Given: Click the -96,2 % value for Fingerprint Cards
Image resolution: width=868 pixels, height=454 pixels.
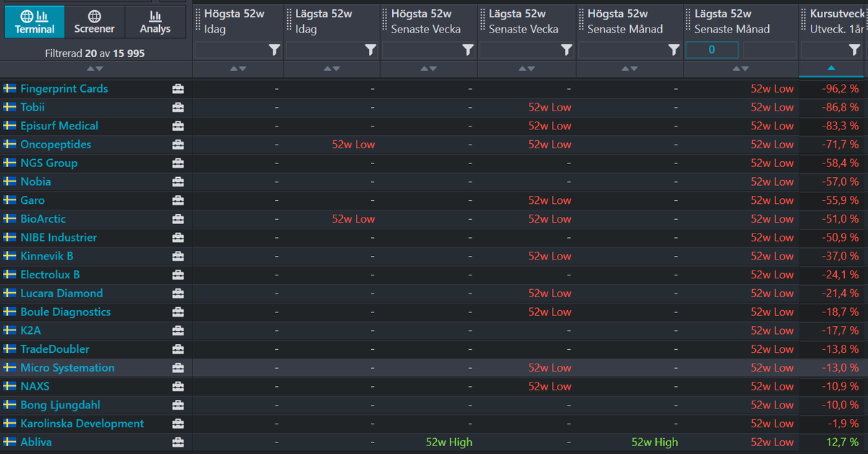Looking at the screenshot, I should 841,89.
